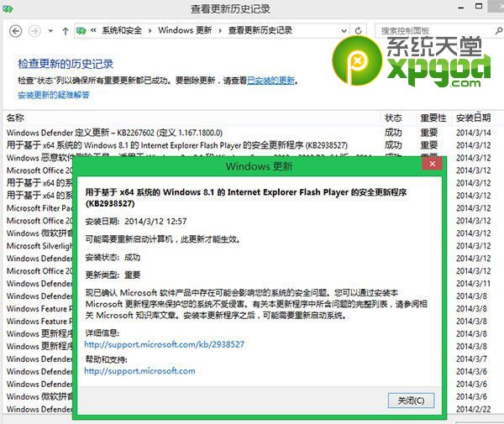Click the 2014/3/14 install date cell
The width and height of the screenshot is (504, 424).
(474, 133)
